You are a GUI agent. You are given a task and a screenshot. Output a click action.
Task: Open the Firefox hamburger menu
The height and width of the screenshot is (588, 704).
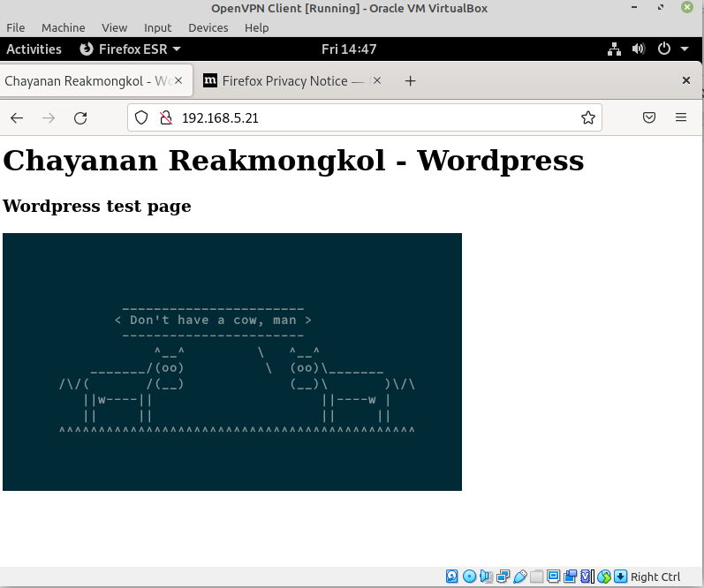[x=681, y=117]
